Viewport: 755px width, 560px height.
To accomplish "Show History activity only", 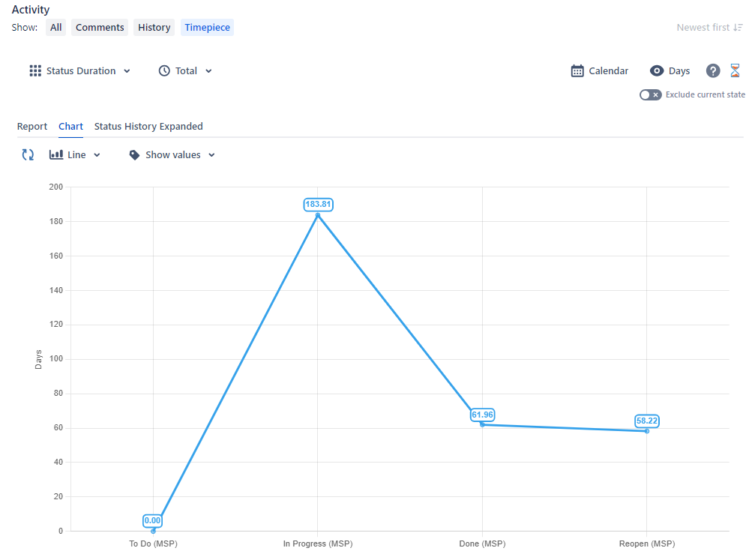I will [154, 27].
